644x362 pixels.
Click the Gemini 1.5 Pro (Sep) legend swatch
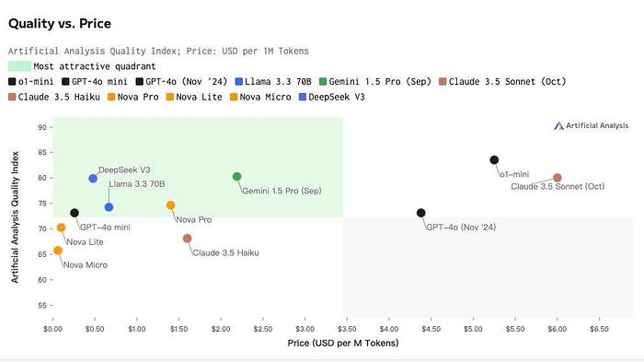click(323, 81)
